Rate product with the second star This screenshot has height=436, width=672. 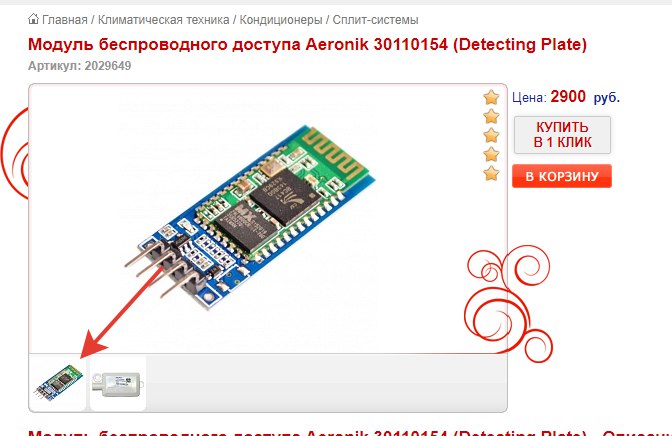click(x=491, y=116)
